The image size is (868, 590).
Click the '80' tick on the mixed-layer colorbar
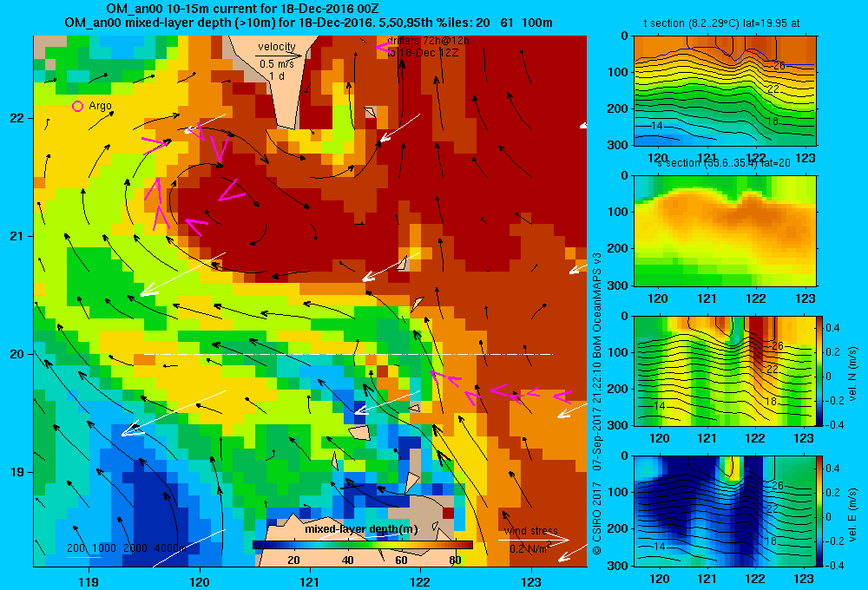455,560
